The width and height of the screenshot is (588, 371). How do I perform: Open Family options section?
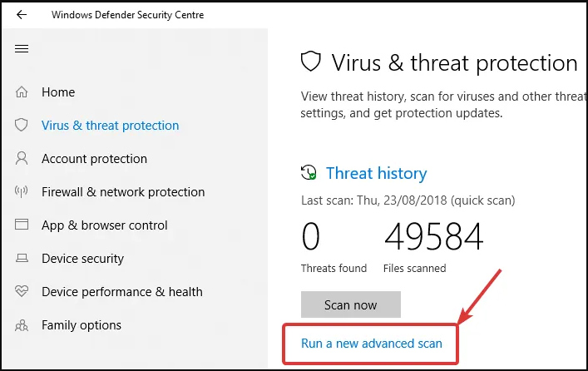click(82, 325)
